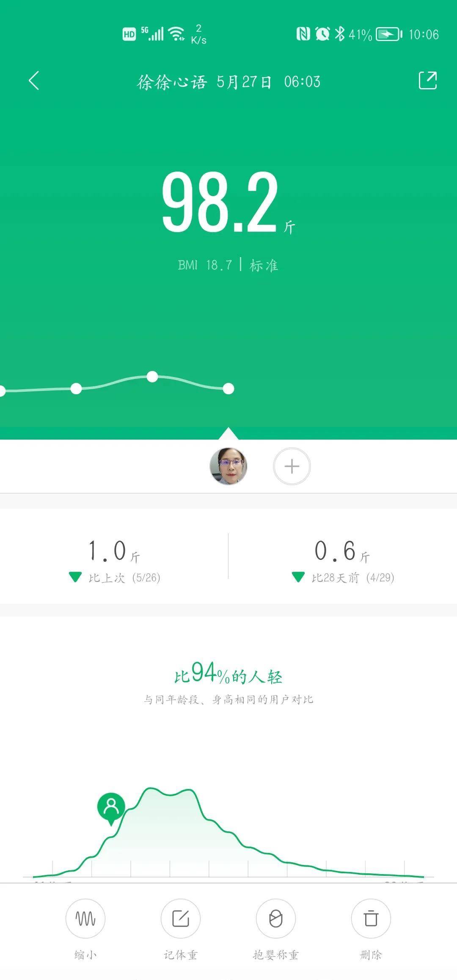Open 记体重 edit icon
The width and height of the screenshot is (457, 980).
coord(181,919)
